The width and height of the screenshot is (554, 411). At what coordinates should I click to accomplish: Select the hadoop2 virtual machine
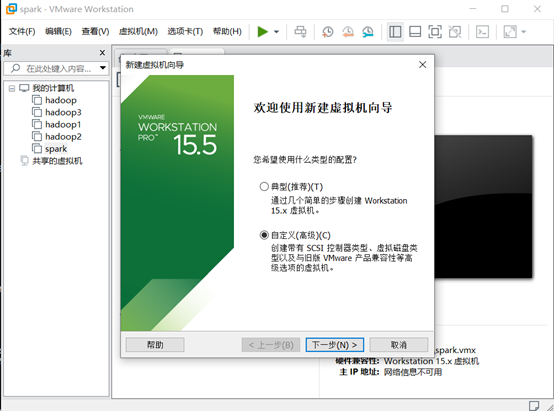tap(63, 137)
